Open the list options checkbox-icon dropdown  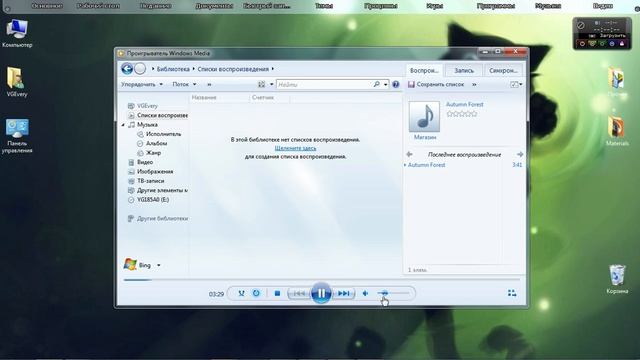click(516, 84)
